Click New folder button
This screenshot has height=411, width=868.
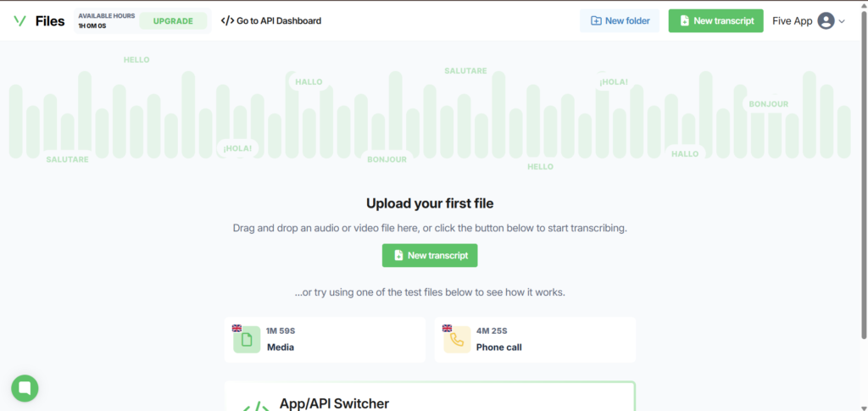coord(620,21)
